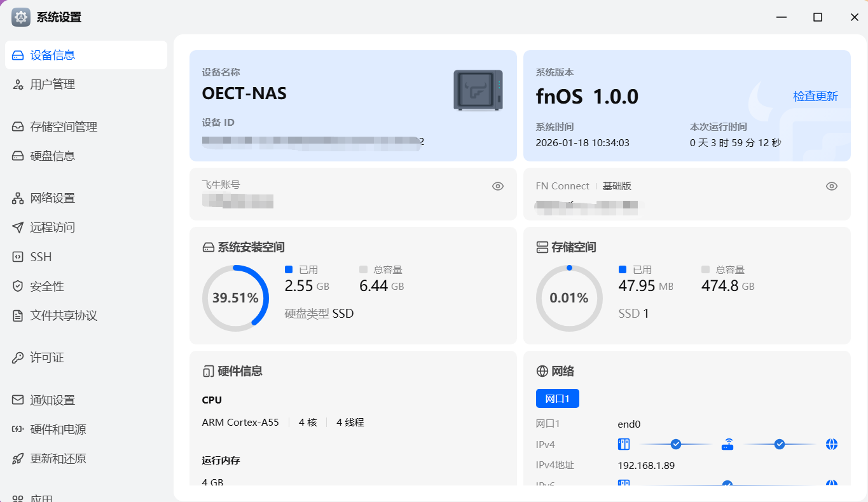Click the check mark between NAS and router
Image resolution: width=868 pixels, height=502 pixels.
676,444
